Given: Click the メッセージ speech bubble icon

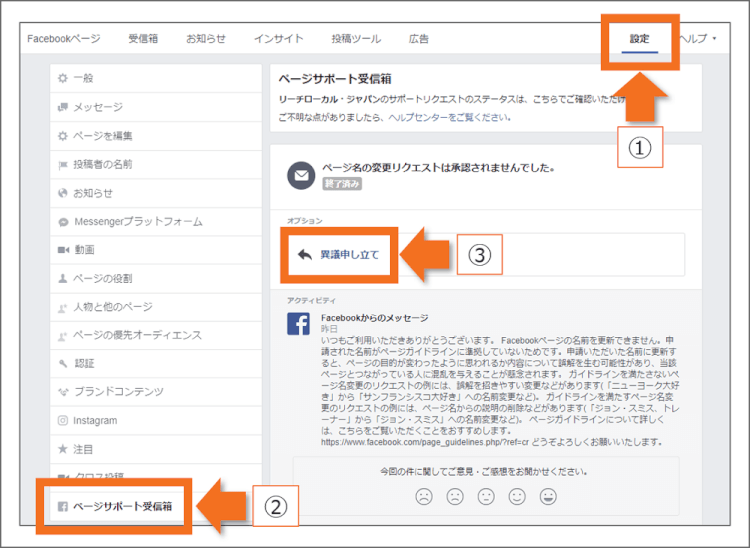Looking at the screenshot, I should tap(63, 107).
